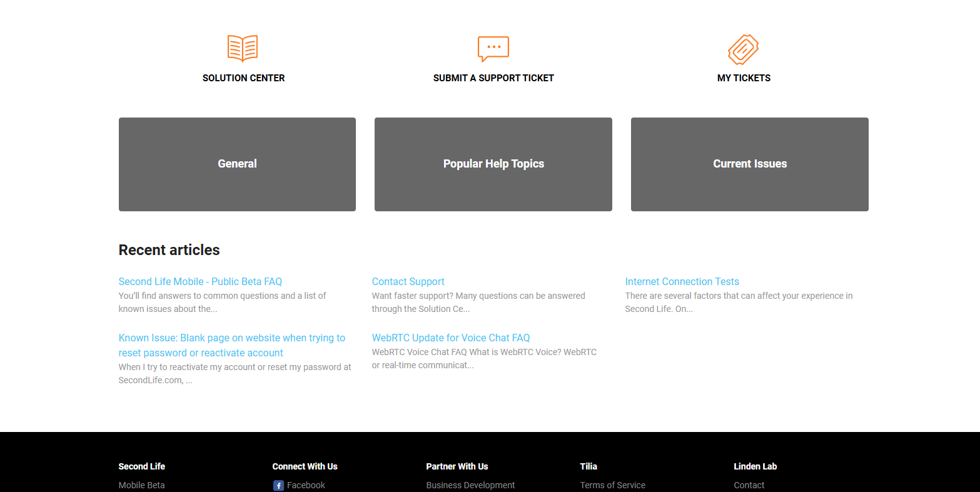Open the Current Issues tile
Image resolution: width=980 pixels, height=492 pixels.
click(x=750, y=164)
